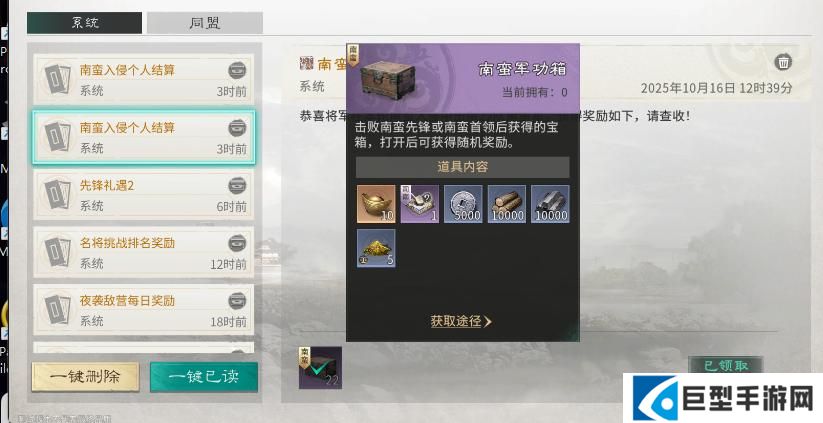Image resolution: width=823 pixels, height=423 pixels.
Task: Select the purple mystery item reward icon
Action: [x=419, y=204]
